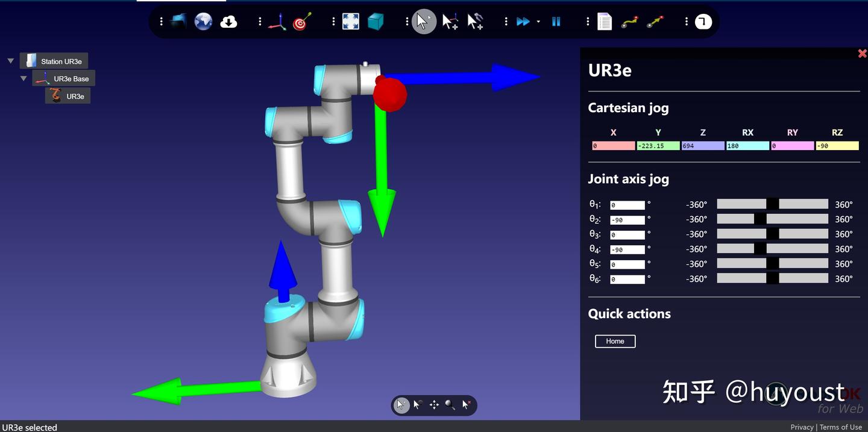Click the Z Cartesian jog input field
Image resolution: width=868 pixels, height=432 pixels.
(x=703, y=146)
